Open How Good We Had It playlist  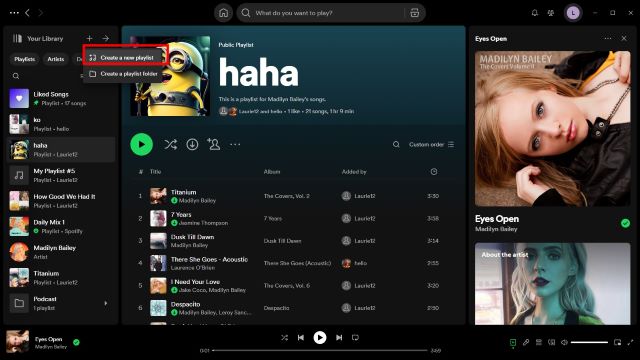61,201
